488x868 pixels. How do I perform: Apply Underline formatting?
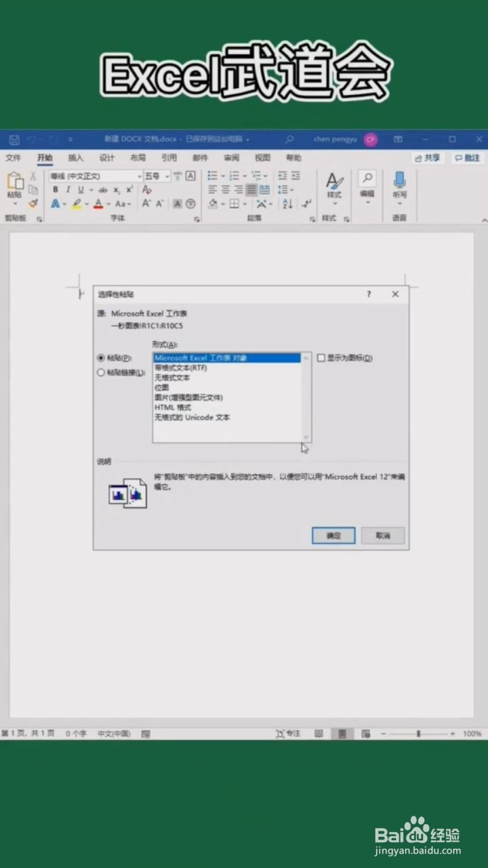click(x=81, y=190)
